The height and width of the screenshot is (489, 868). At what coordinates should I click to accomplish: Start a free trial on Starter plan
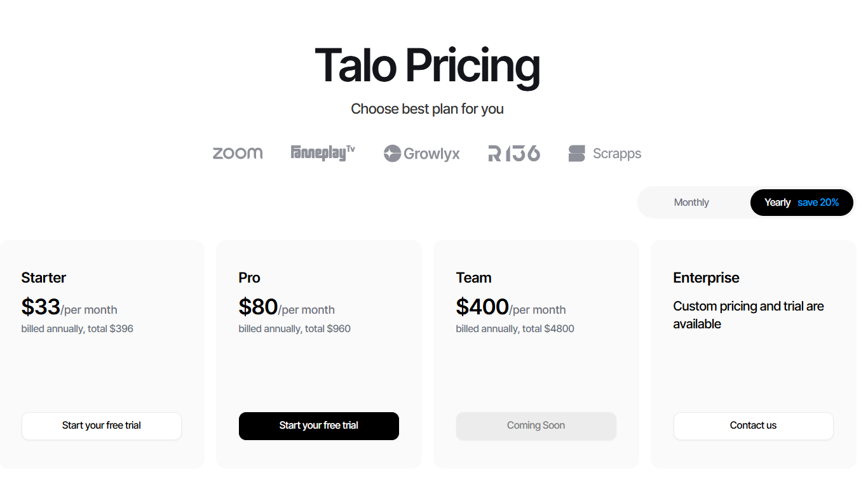tap(102, 425)
